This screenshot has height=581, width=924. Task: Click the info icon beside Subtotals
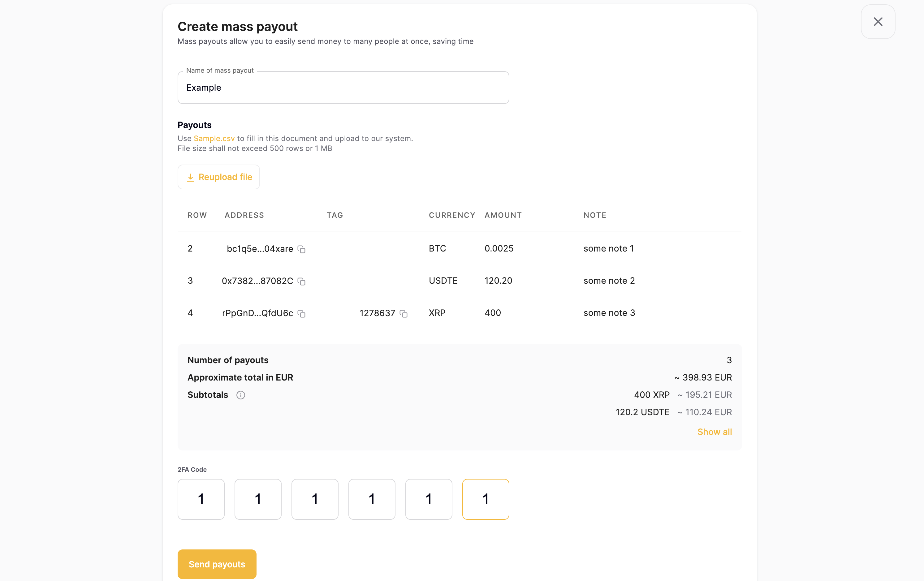pyautogui.click(x=241, y=395)
